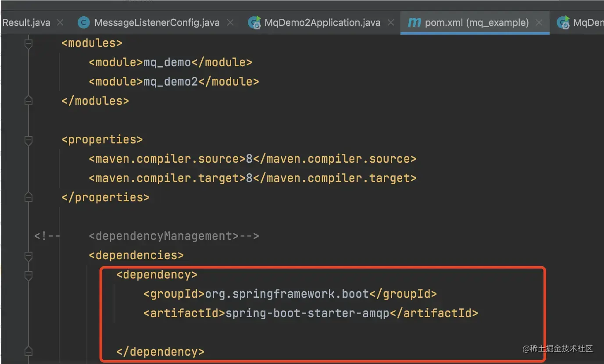Collapse the opening dependency tag fold
The image size is (604, 364).
coord(29,275)
